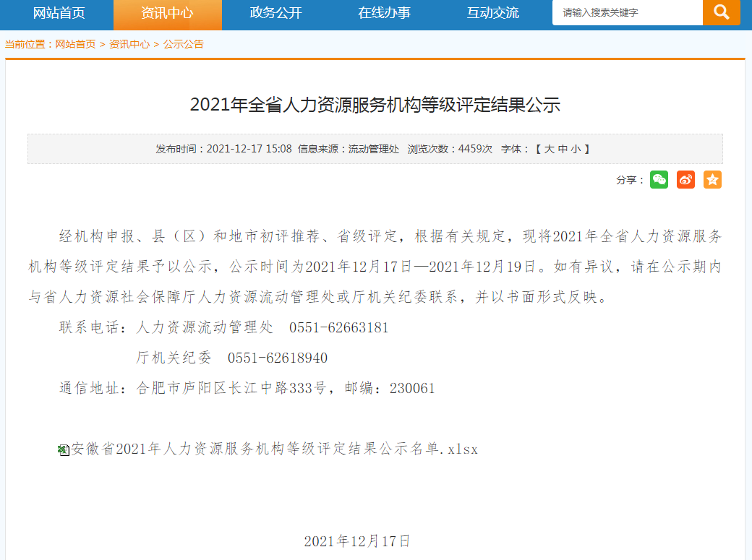Share the article via WeChat icon
The width and height of the screenshot is (752, 560).
tap(659, 180)
